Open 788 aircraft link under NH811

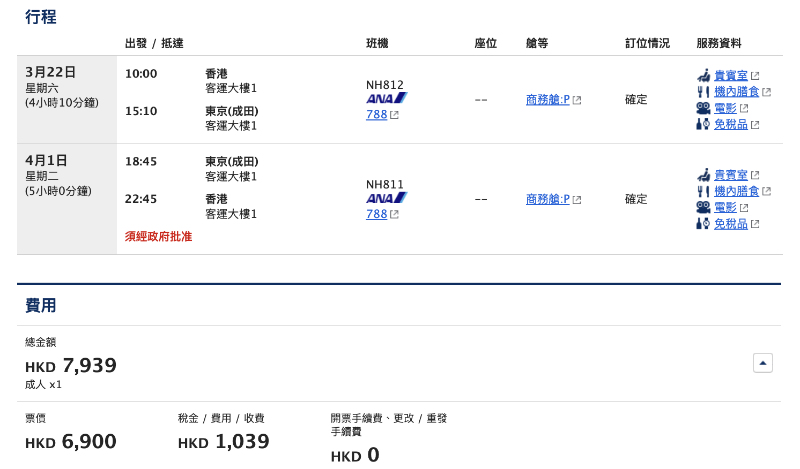[377, 214]
